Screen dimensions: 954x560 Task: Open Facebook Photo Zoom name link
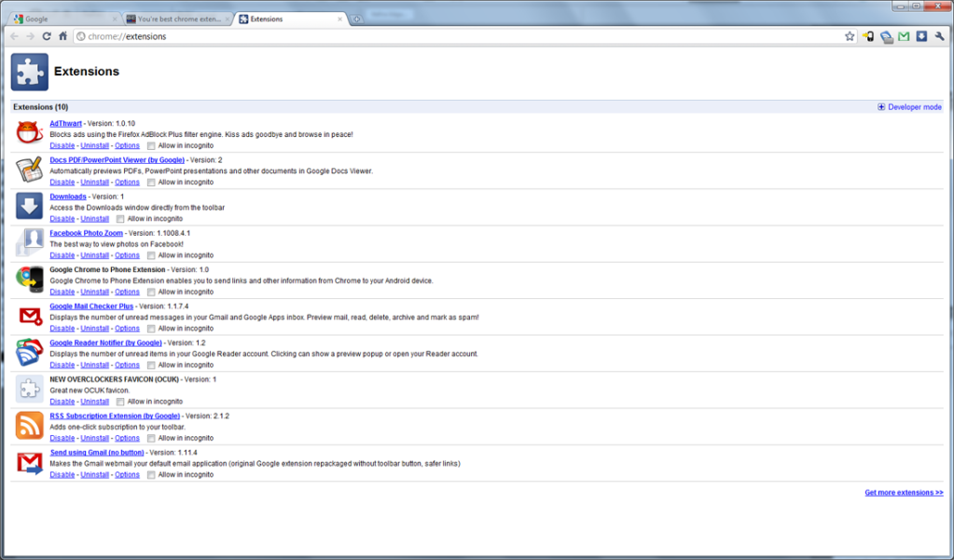pos(87,233)
